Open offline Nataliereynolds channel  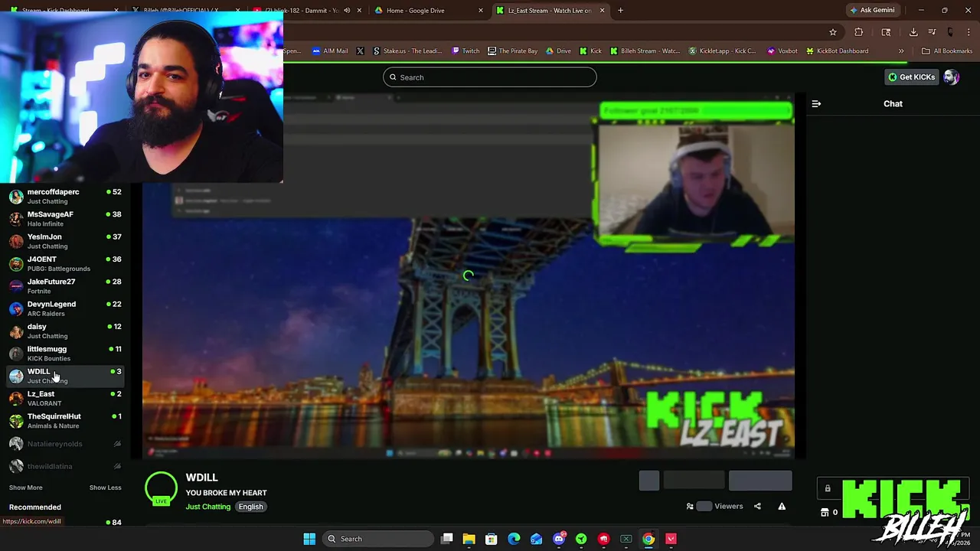click(65, 444)
